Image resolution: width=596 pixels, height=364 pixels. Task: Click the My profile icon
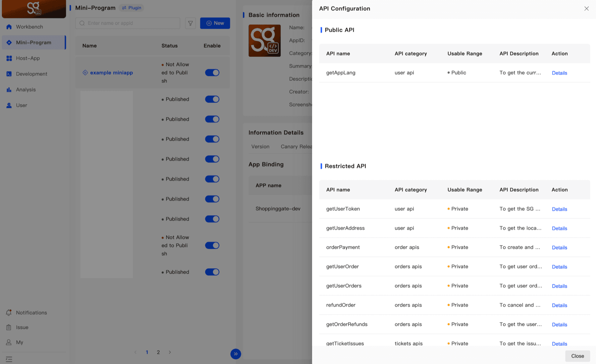coord(9,342)
